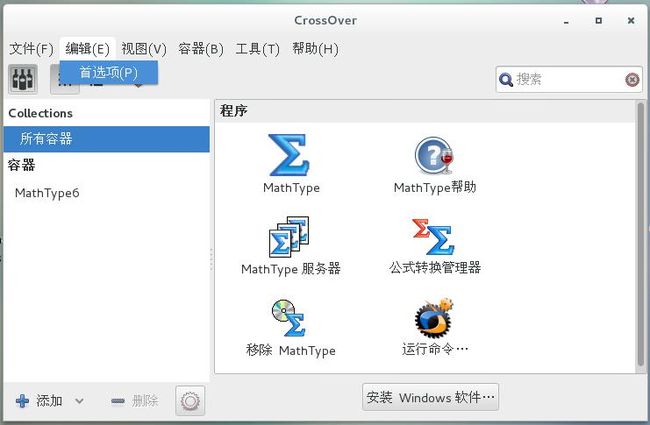Clear the search field with the X icon

[632, 79]
